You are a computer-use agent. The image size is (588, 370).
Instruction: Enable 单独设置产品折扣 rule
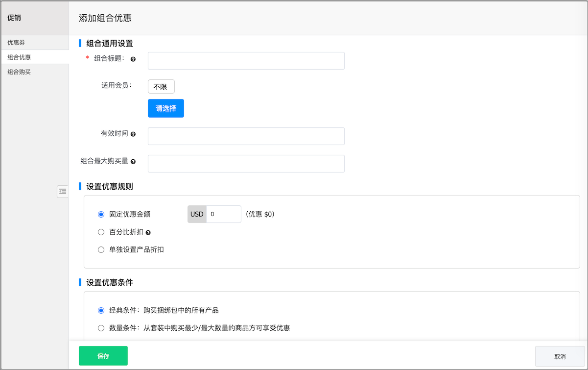101,249
